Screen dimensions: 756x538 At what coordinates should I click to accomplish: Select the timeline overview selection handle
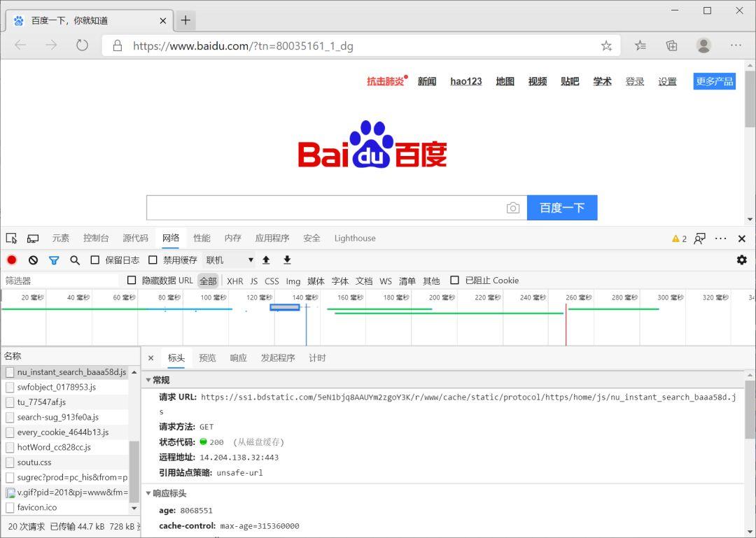pyautogui.click(x=285, y=307)
